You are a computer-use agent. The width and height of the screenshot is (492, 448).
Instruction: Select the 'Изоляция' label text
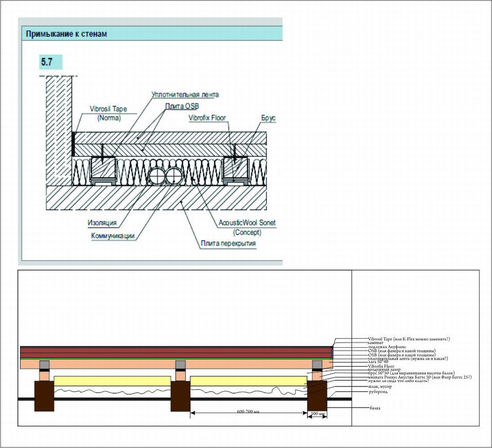coord(102,223)
